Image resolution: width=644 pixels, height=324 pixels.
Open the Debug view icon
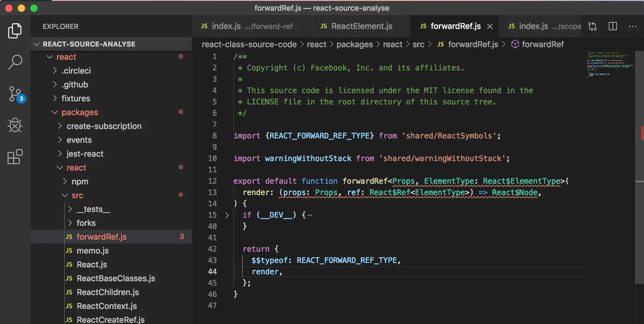click(x=15, y=126)
